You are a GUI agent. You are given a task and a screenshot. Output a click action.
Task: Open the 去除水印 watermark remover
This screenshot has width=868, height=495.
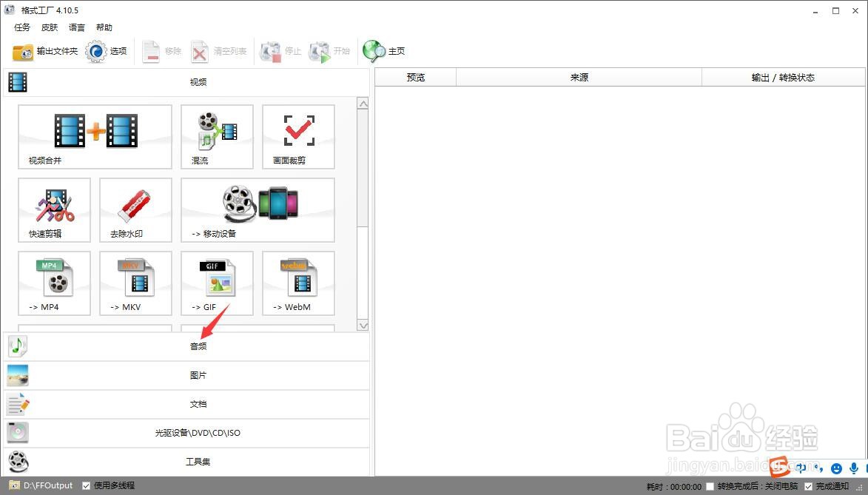click(135, 210)
